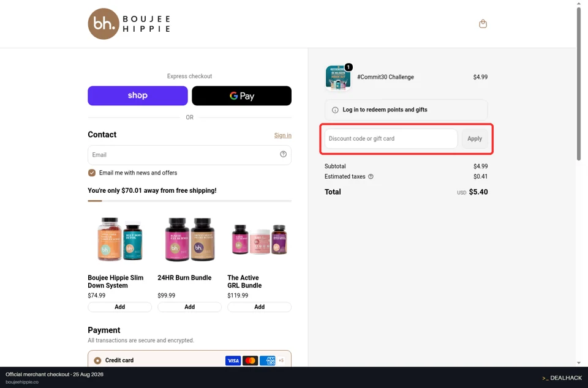Click the Boujee Hippie bh. logo
Screen dimensions: 588x388
coord(104,24)
